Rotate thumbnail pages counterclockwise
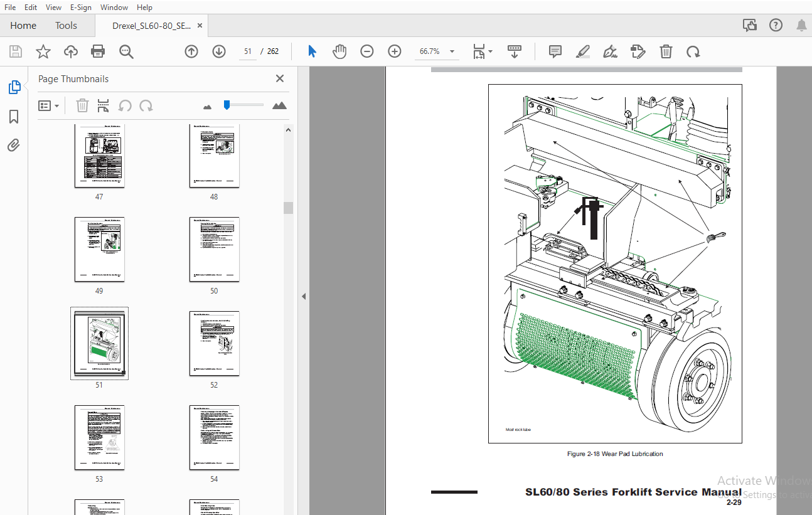This screenshot has height=515, width=812. 125,105
